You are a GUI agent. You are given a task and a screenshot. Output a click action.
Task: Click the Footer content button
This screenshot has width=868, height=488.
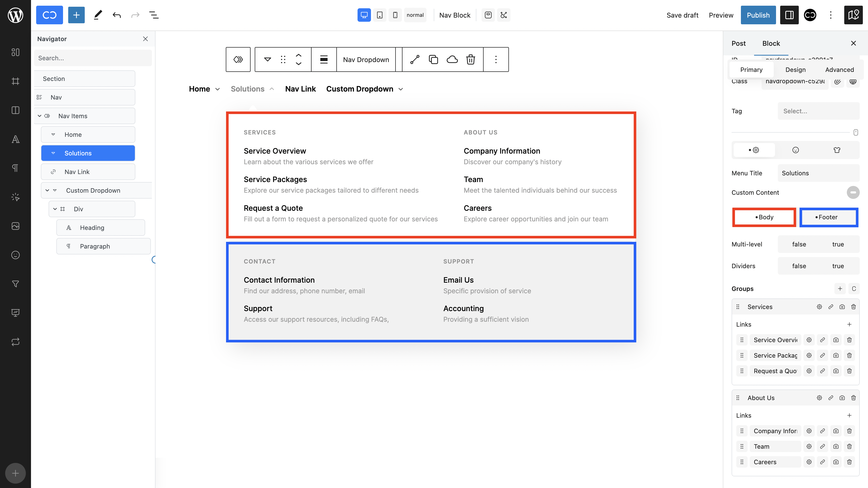tap(828, 217)
